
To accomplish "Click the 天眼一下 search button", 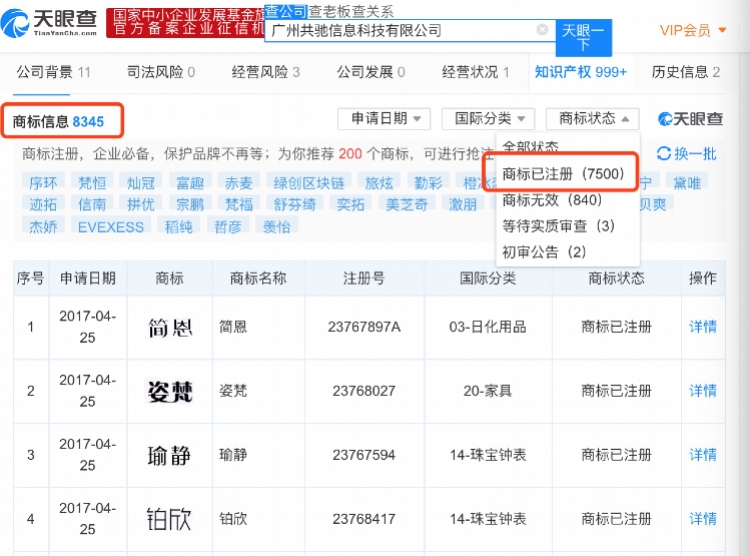I will pyautogui.click(x=584, y=38).
